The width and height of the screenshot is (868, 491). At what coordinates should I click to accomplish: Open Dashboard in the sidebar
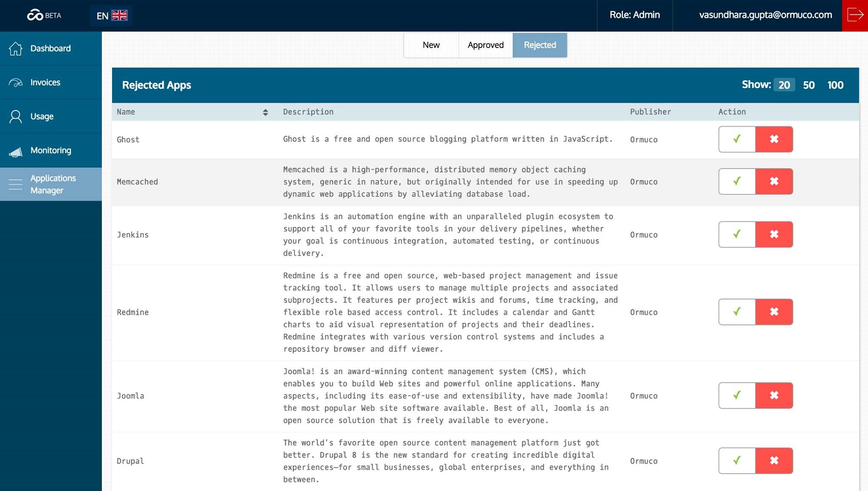pyautogui.click(x=51, y=48)
